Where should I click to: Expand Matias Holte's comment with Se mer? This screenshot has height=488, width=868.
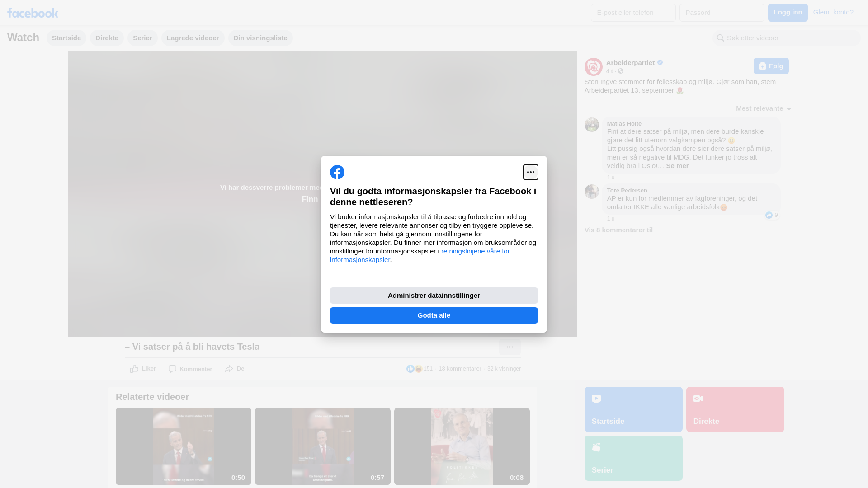677,166
